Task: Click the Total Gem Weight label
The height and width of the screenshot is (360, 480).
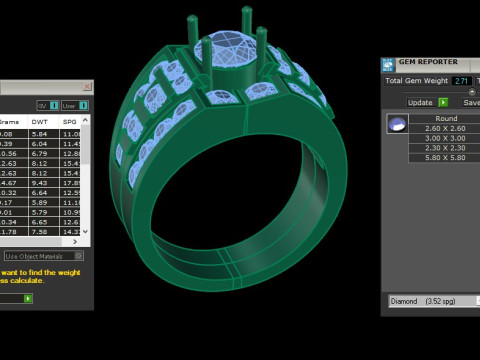Action: tap(416, 81)
